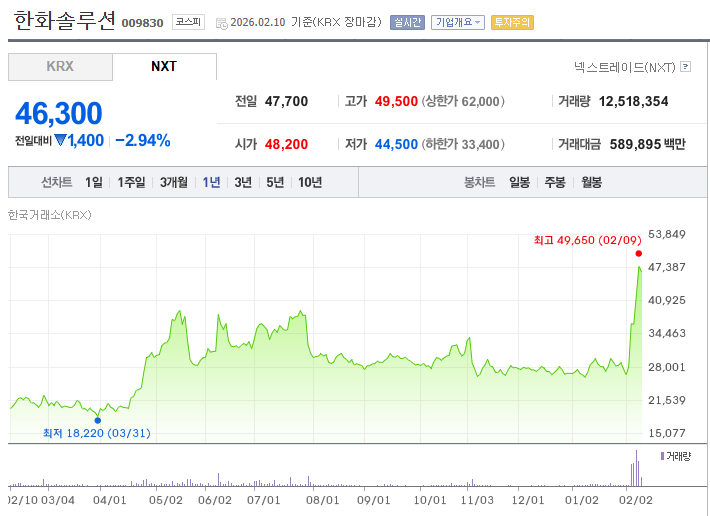Open the 기업개요 dropdown
This screenshot has height=516, width=710.
(458, 22)
